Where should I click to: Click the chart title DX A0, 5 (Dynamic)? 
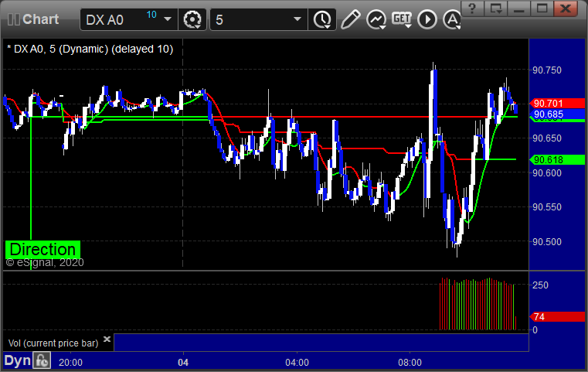pyautogui.click(x=90, y=49)
